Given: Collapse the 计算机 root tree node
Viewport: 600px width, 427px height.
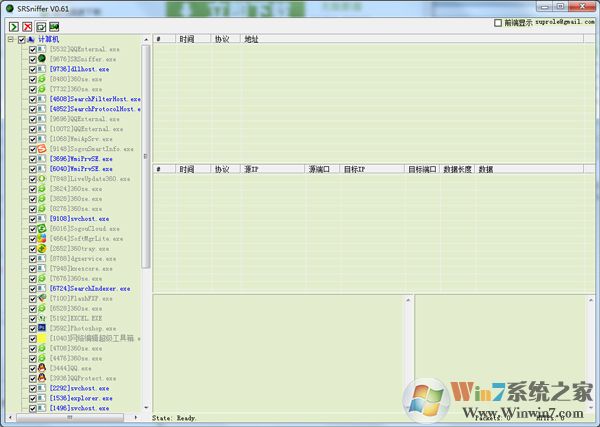Looking at the screenshot, I should (10, 39).
